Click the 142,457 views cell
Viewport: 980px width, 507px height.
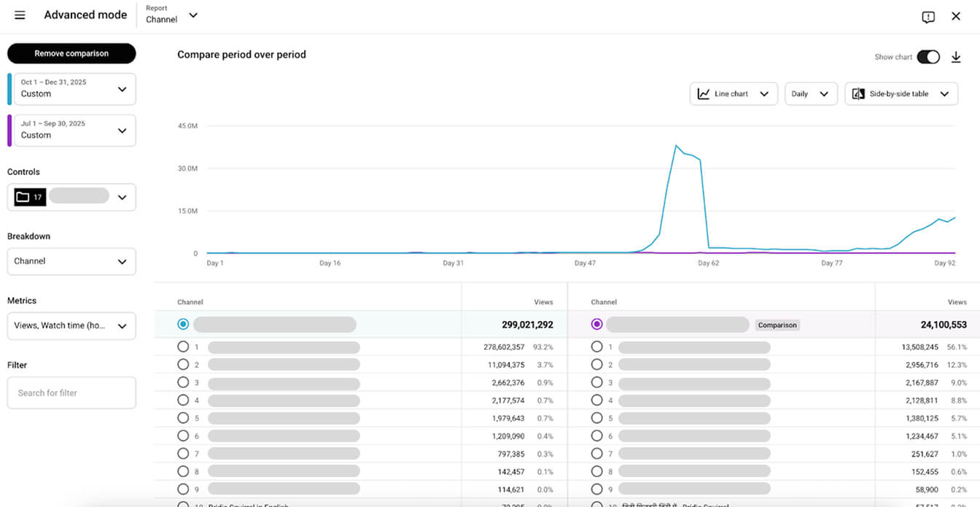512,472
